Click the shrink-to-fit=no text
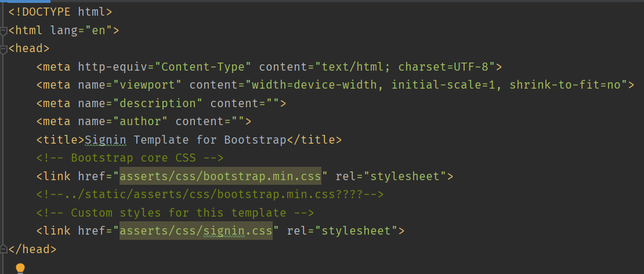Viewport: 644px width, 274px height. click(566, 85)
